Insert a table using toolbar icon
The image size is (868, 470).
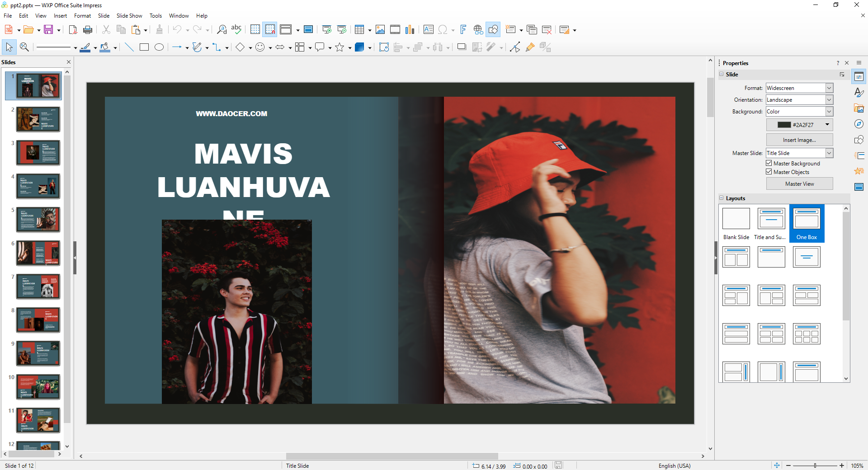[x=359, y=30]
